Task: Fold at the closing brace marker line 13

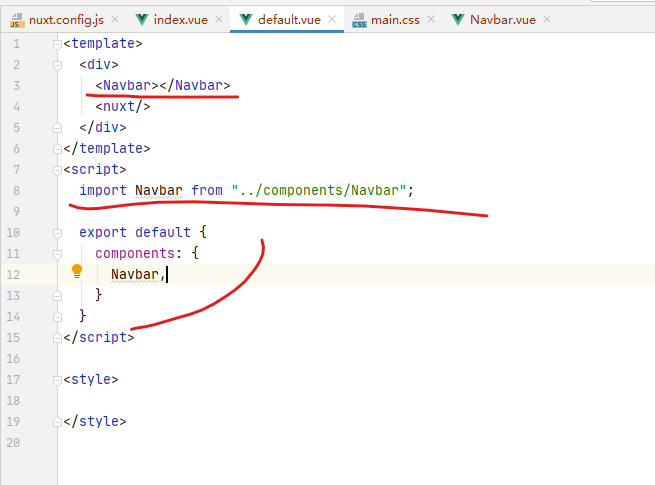Action: tap(58, 296)
